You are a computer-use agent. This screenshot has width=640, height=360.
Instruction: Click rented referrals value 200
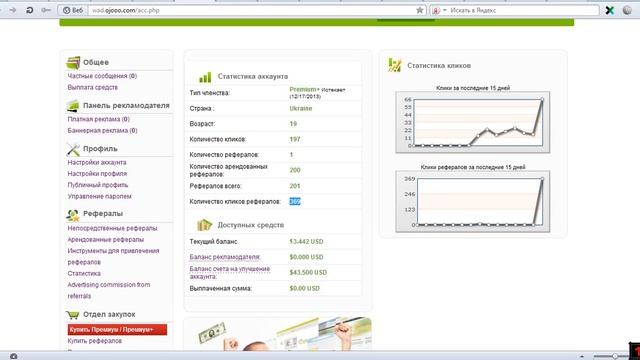coord(295,170)
